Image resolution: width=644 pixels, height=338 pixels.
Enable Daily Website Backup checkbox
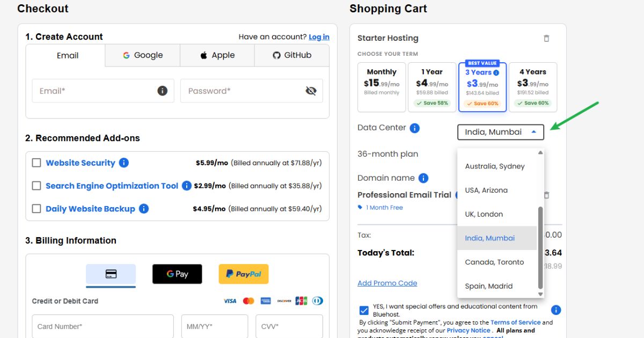[36, 209]
